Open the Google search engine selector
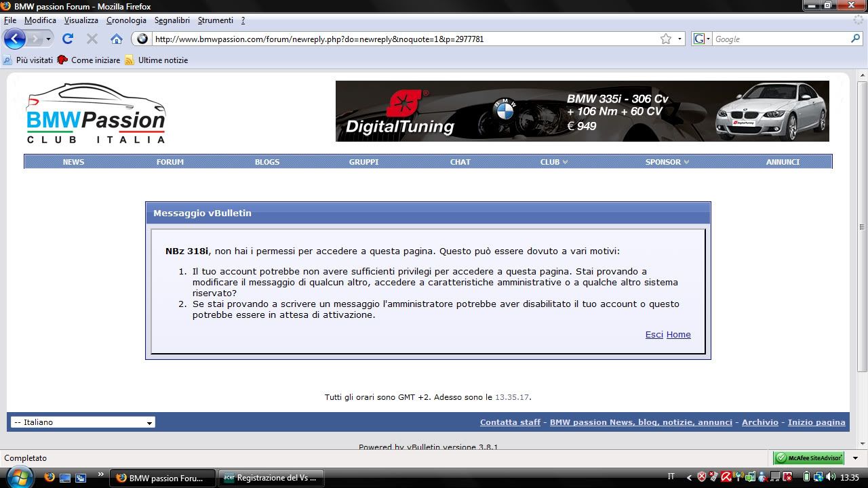Screen dimensions: 868x488 pyautogui.click(x=702, y=39)
